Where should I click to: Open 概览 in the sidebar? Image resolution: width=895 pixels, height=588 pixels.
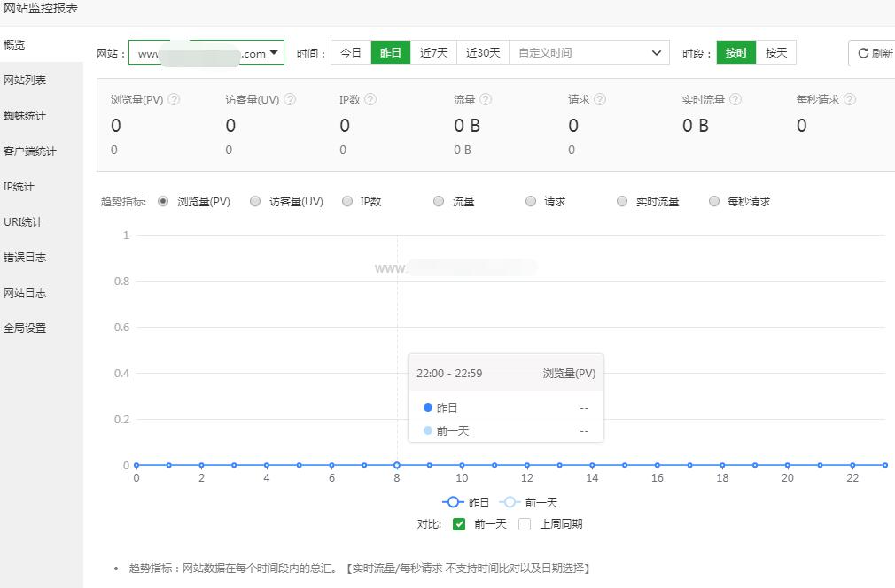point(41,44)
